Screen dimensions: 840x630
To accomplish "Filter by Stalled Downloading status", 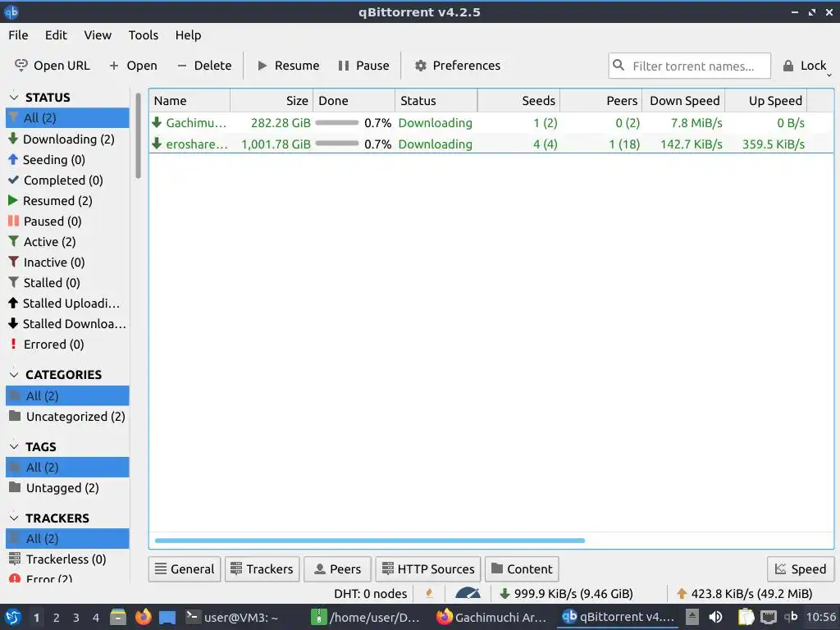I will point(67,323).
